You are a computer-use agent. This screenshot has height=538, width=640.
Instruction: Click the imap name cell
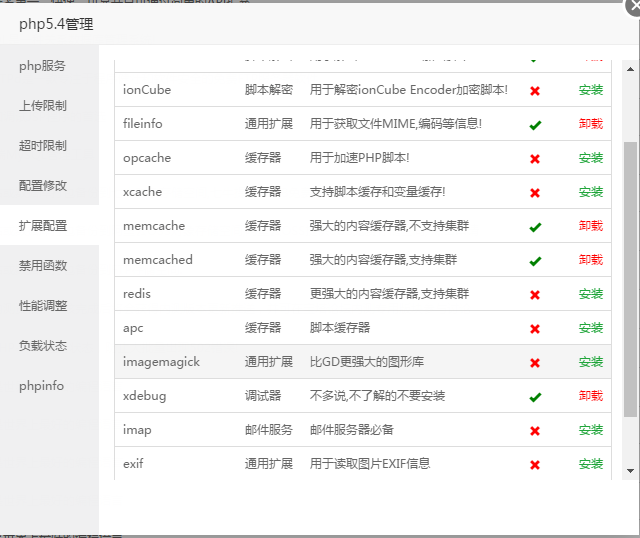(137, 430)
